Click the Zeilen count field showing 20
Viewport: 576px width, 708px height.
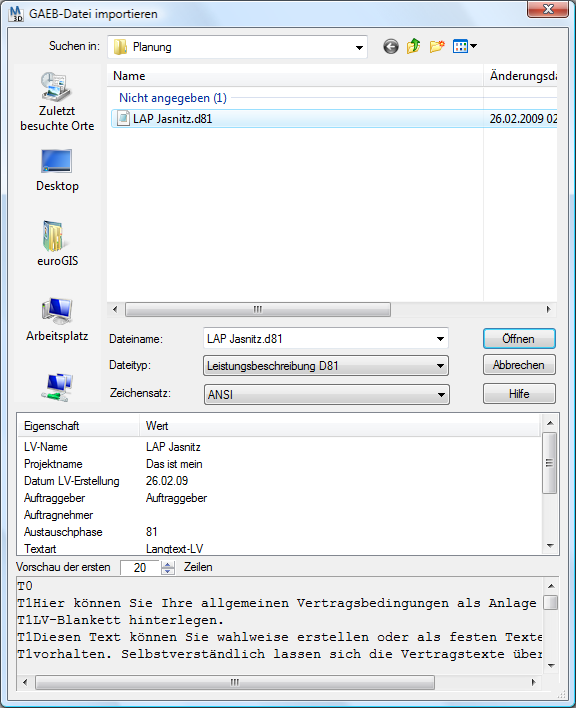pyautogui.click(x=140, y=568)
